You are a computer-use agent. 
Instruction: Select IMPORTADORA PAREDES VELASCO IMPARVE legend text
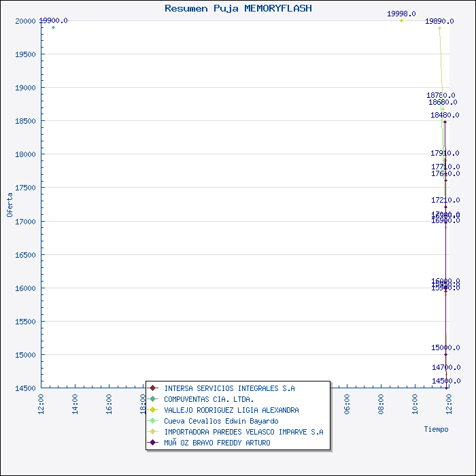(x=243, y=432)
